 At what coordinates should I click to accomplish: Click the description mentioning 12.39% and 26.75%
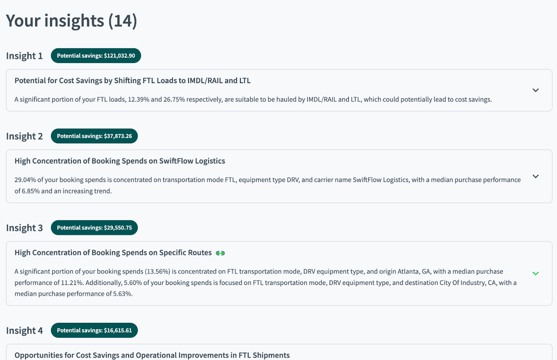pyautogui.click(x=253, y=100)
